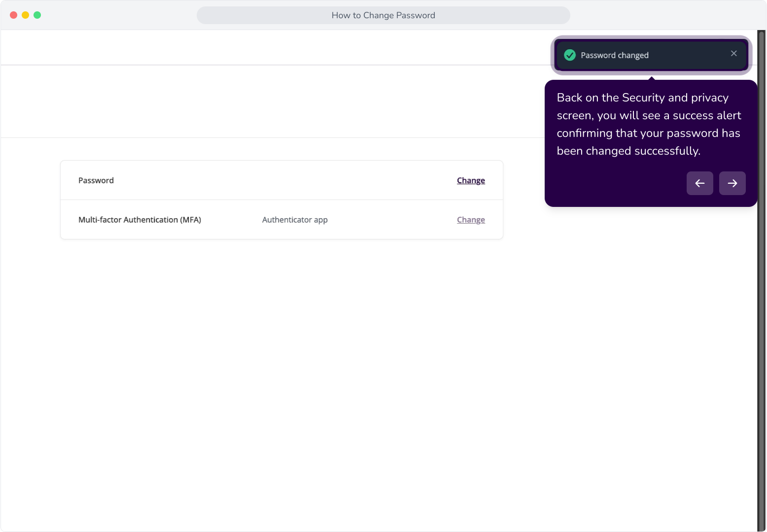Advance to the next tutorial step arrow
Screen dimensions: 767x532
coord(732,183)
